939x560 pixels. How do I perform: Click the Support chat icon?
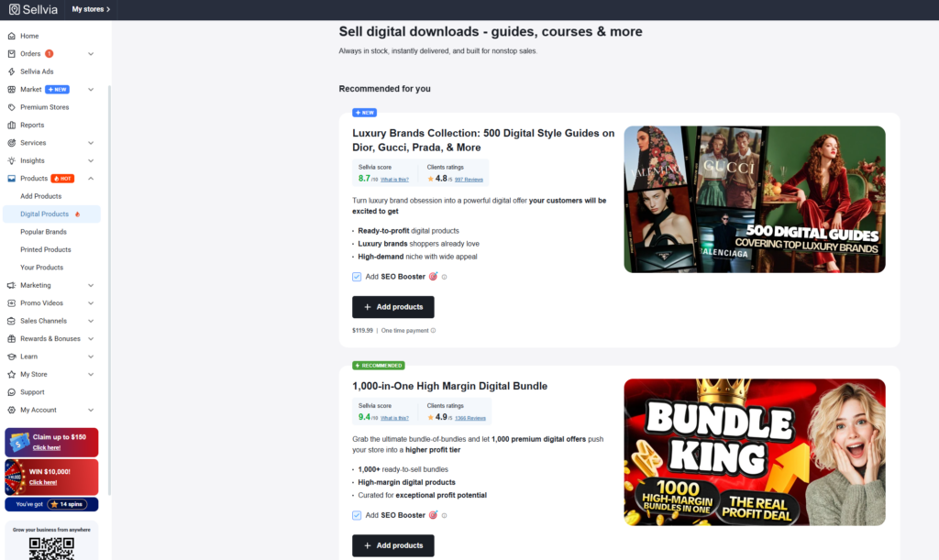(11, 392)
